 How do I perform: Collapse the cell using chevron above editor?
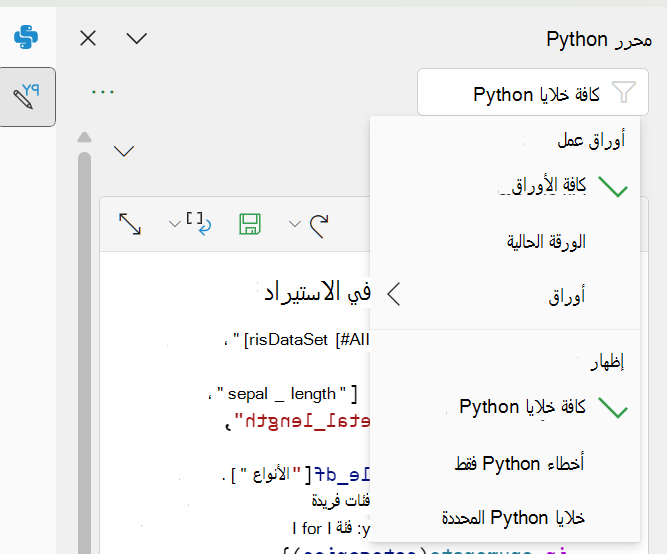click(x=124, y=151)
